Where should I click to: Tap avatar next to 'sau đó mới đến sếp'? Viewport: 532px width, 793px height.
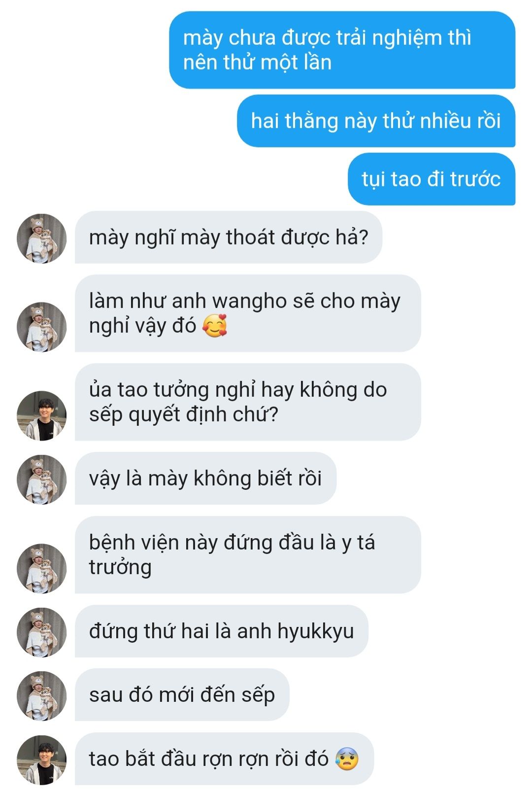[41, 696]
